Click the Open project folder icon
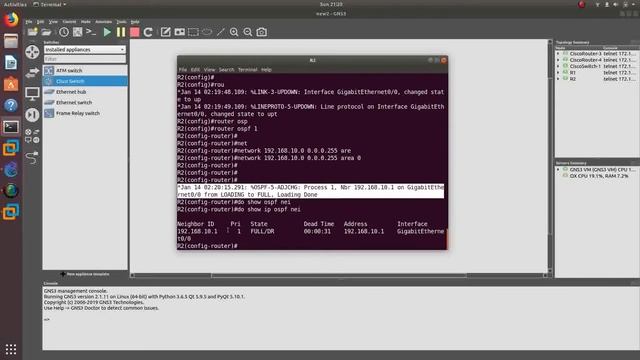 (46, 32)
